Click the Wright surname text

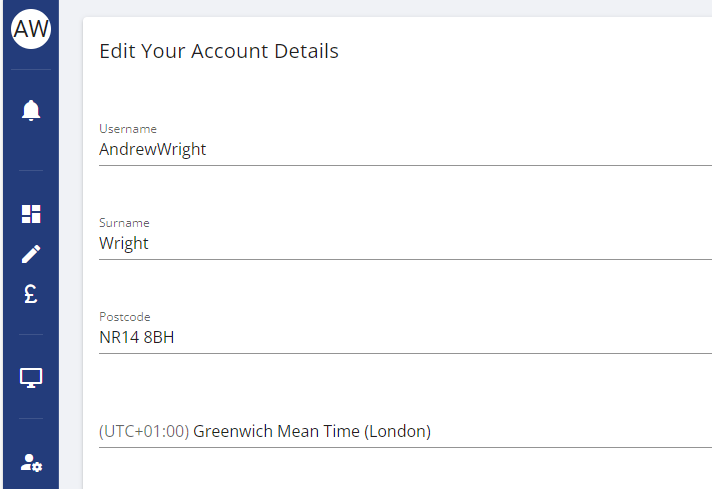(x=124, y=243)
